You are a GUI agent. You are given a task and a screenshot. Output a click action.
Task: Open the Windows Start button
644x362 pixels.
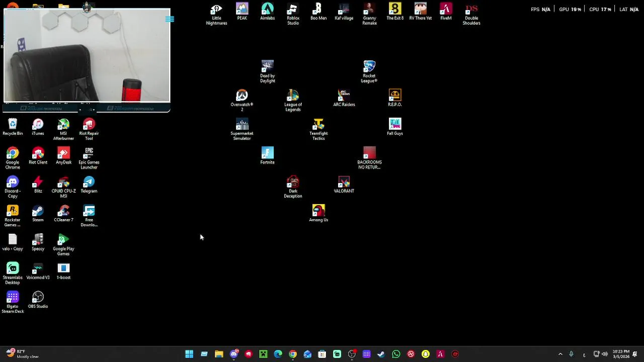tap(189, 354)
